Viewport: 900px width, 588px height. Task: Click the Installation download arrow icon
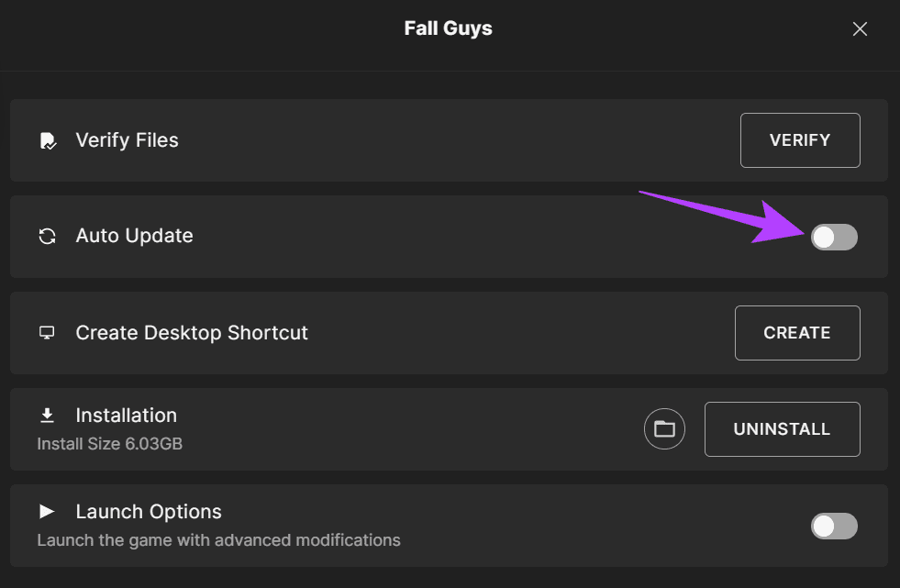tap(48, 416)
